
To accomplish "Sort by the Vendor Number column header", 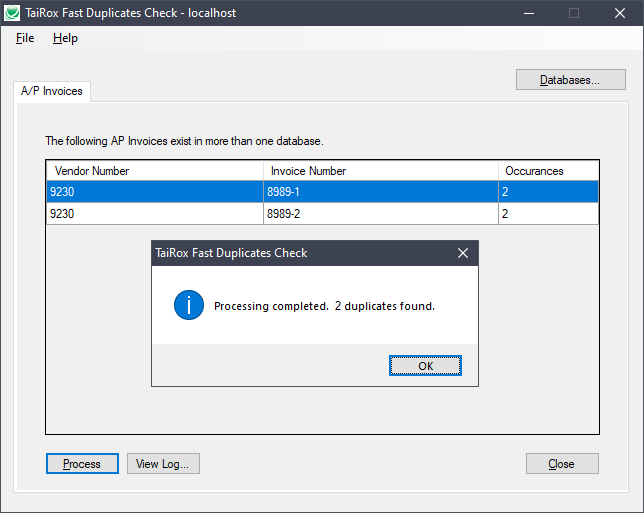I will click(x=155, y=171).
